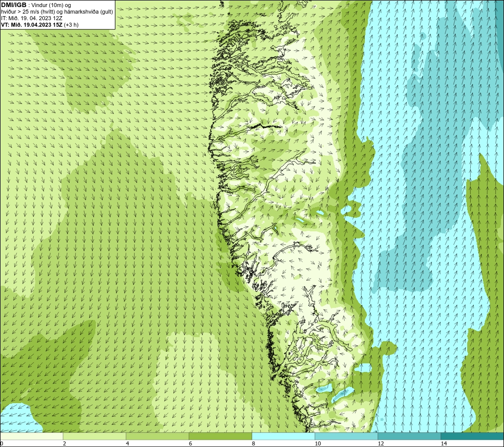The image size is (504, 447).
Task: Click the 'IT: Mið. 19. 04. 2023 12Z' line
Action: pos(31,18)
